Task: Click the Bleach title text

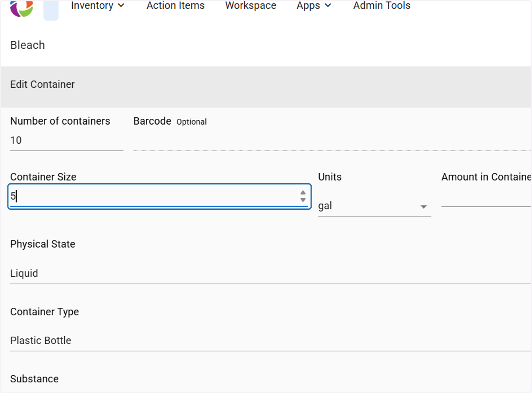Action: point(27,45)
